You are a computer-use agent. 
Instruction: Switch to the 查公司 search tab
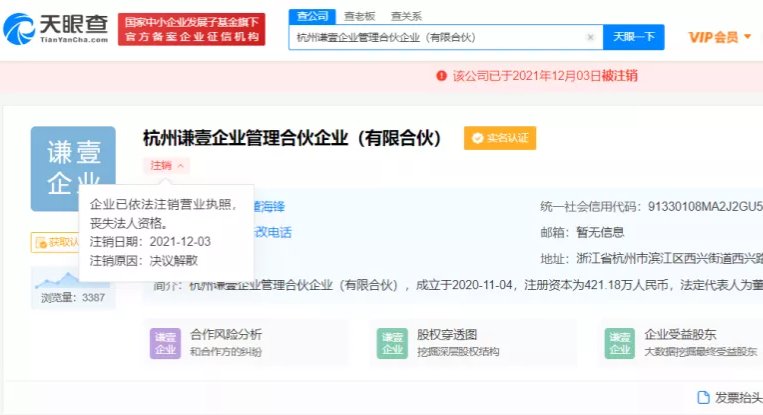pos(312,16)
